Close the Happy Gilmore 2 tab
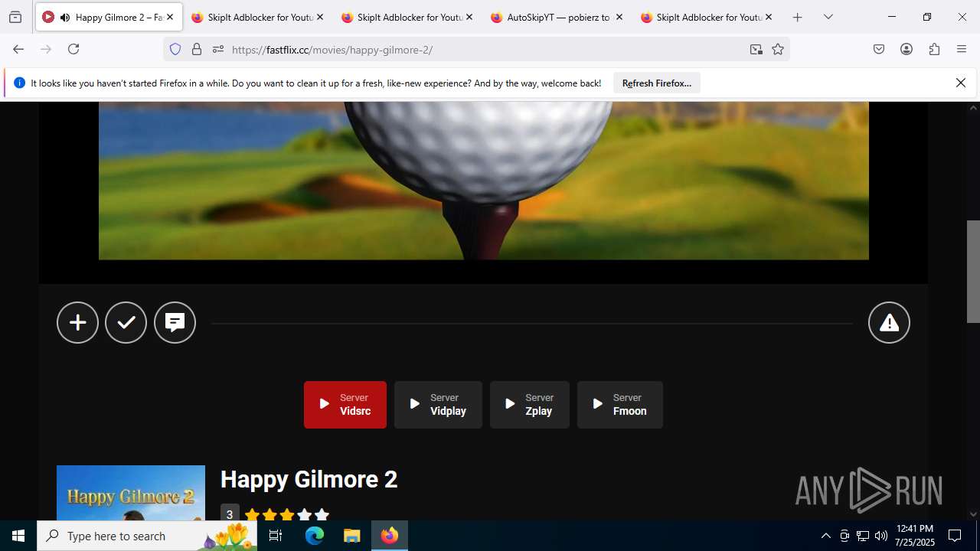This screenshot has height=551, width=980. click(170, 17)
